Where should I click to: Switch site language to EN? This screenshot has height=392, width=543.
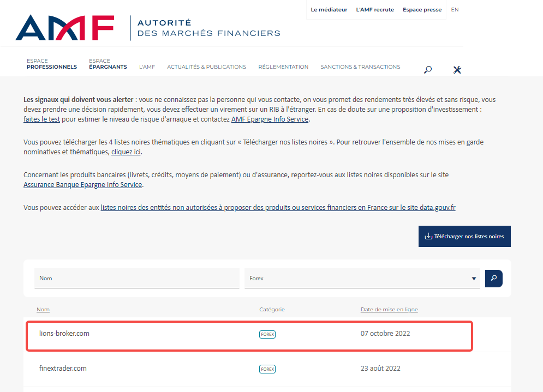tap(455, 9)
